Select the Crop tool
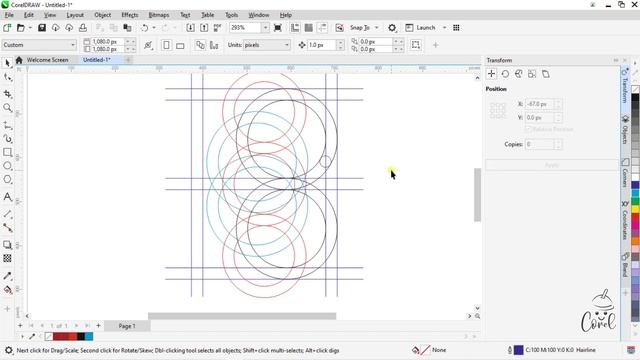The width and height of the screenshot is (640, 360). (x=7, y=94)
